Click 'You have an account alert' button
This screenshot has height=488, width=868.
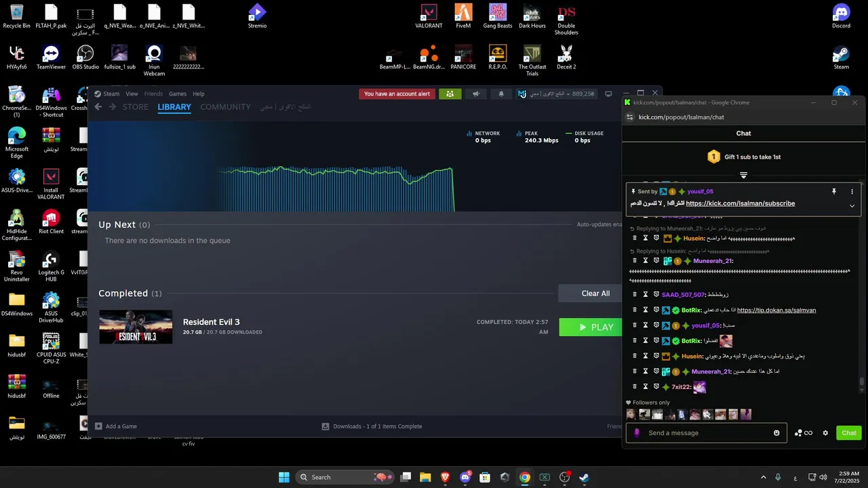(397, 94)
